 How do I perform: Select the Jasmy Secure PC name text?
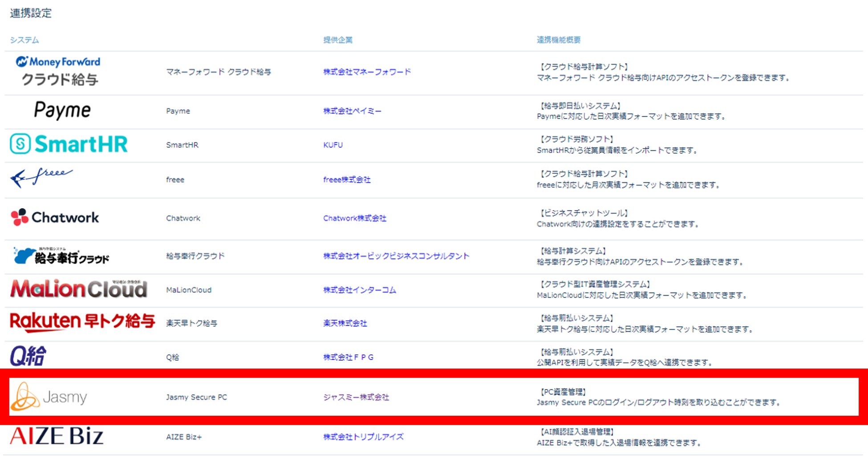tap(196, 397)
